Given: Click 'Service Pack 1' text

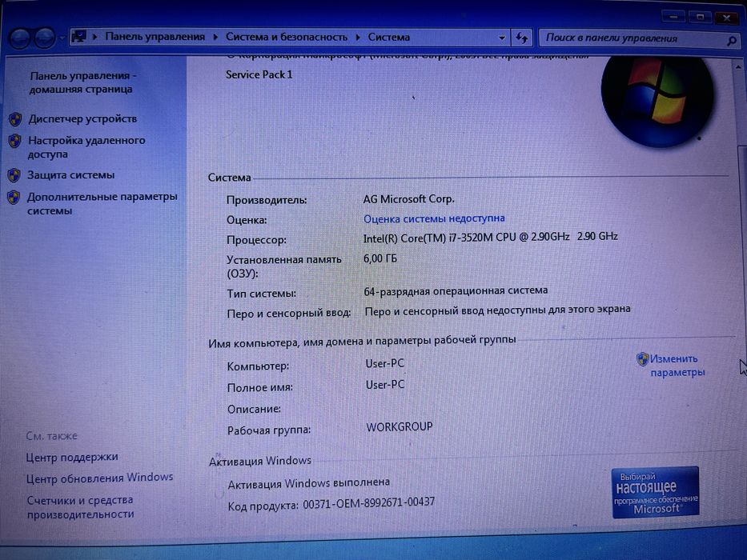Looking at the screenshot, I should 259,74.
